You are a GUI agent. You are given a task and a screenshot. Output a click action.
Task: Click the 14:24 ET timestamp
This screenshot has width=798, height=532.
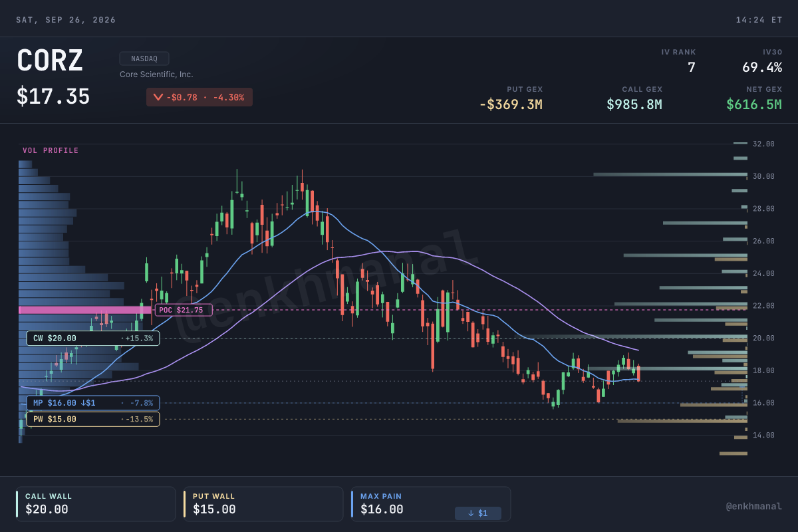(x=759, y=20)
